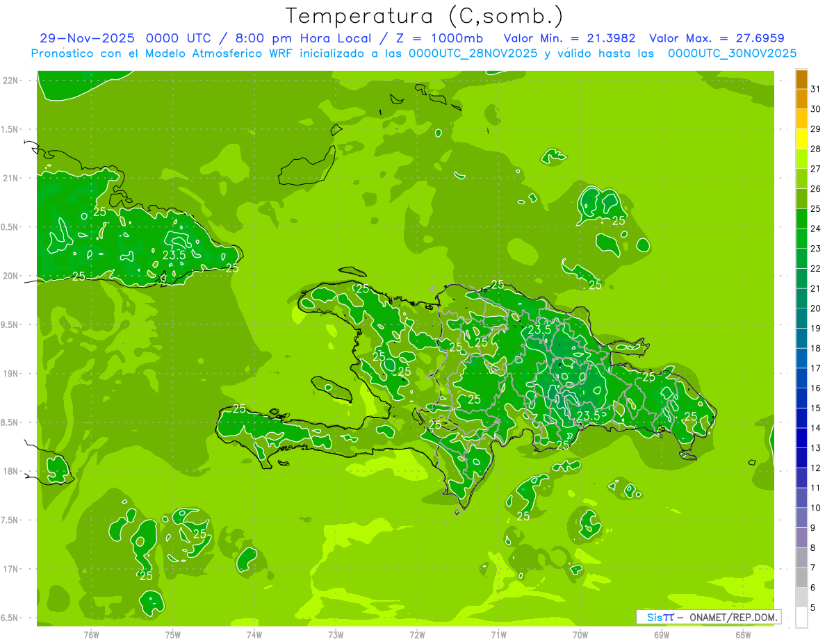Select the "Valor Min. = 21.3982" value
Viewport: 834px width, 644px height.
click(569, 38)
